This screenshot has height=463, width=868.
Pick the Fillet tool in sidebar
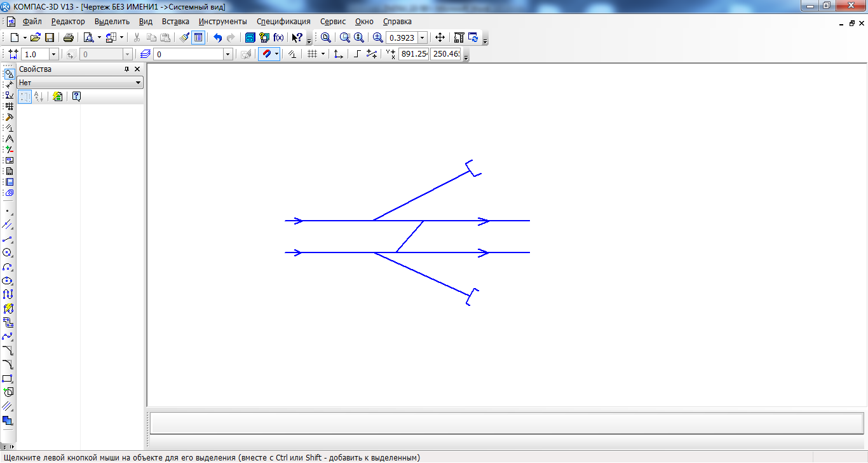[x=8, y=364]
